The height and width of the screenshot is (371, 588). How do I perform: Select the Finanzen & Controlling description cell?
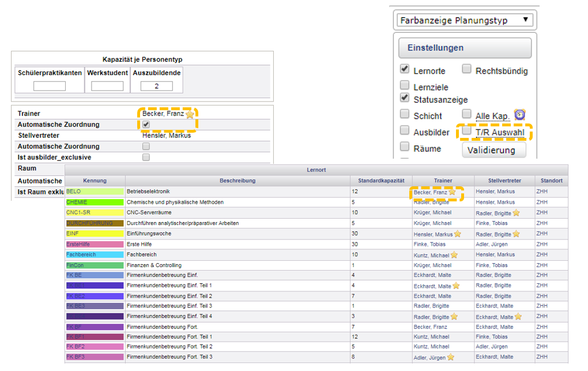[238, 265]
